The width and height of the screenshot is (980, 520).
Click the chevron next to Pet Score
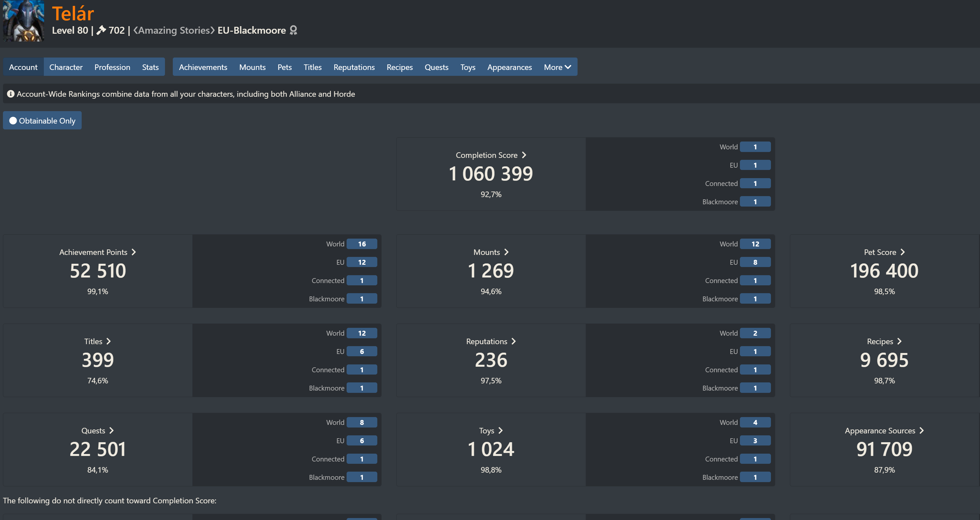tap(902, 252)
